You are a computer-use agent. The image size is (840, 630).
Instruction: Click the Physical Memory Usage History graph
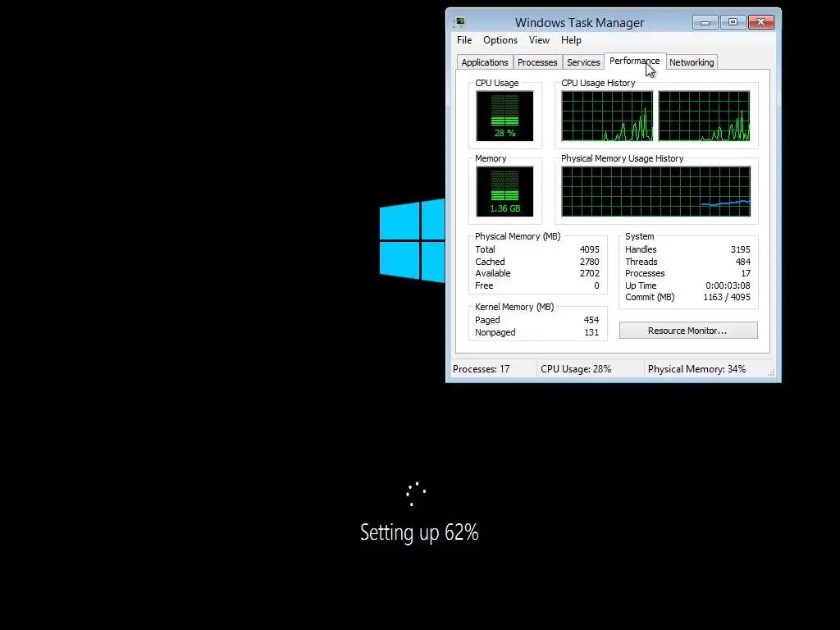coord(655,191)
